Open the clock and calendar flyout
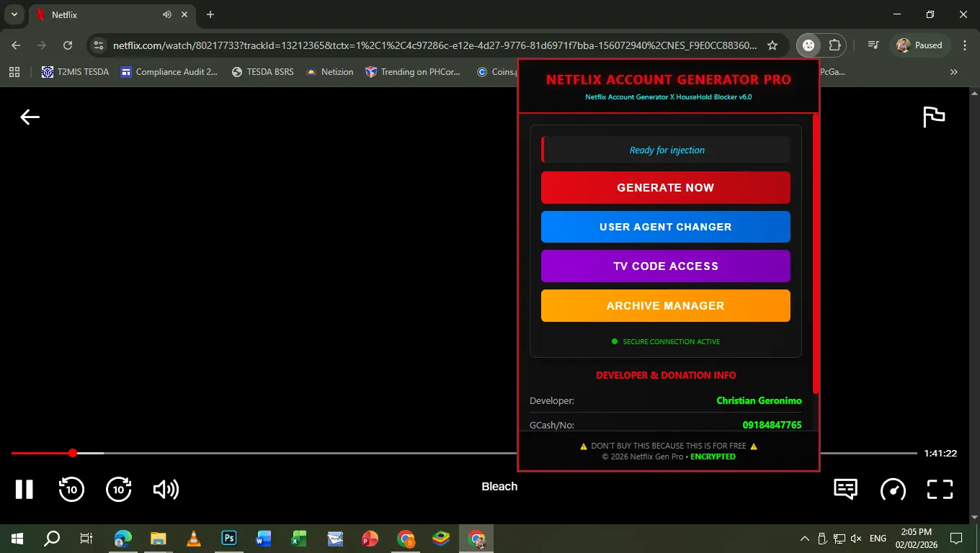The width and height of the screenshot is (980, 553). click(x=915, y=539)
